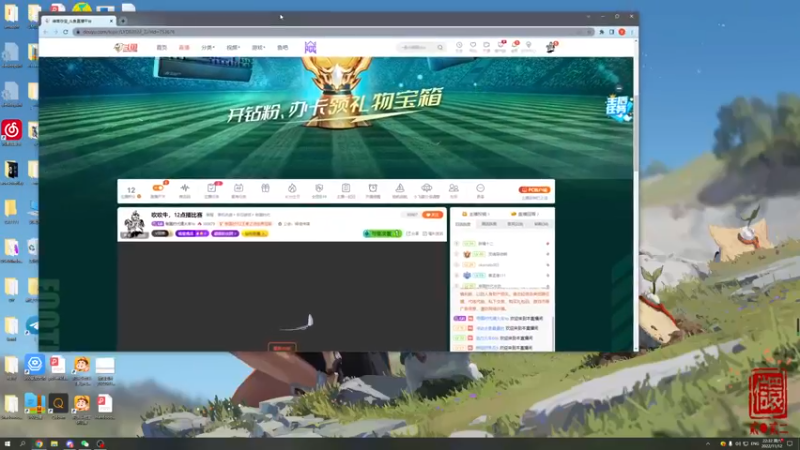This screenshot has height=450, width=800.
Task: Click the second purple badge under the title
Action: pyautogui.click(x=224, y=233)
